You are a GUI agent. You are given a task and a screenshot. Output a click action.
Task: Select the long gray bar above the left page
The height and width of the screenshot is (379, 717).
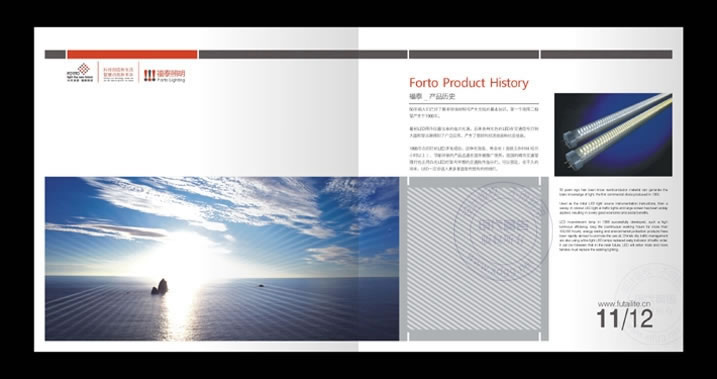click(x=303, y=54)
